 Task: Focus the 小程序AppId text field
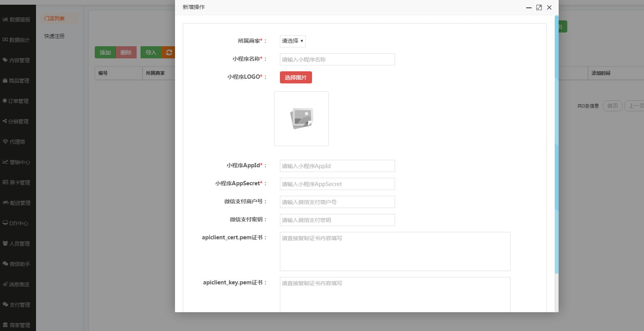pos(337,166)
